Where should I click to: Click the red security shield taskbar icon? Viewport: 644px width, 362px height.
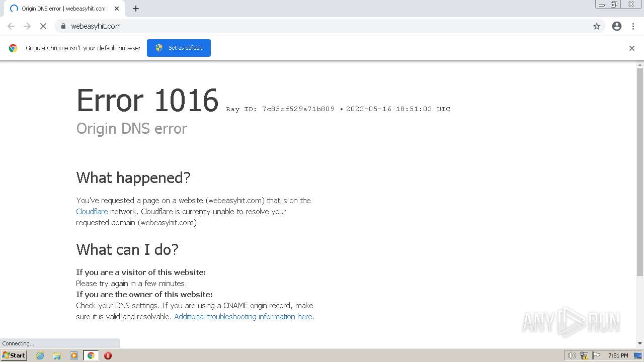108,355
